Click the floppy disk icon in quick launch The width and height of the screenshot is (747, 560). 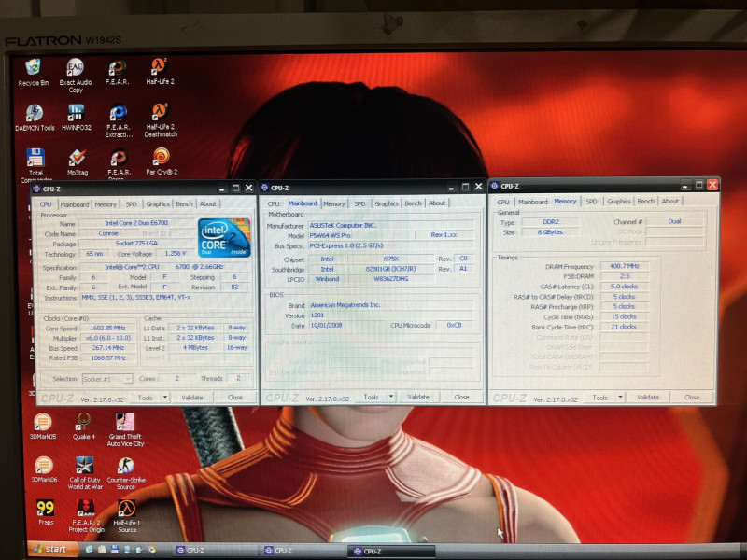point(114,550)
